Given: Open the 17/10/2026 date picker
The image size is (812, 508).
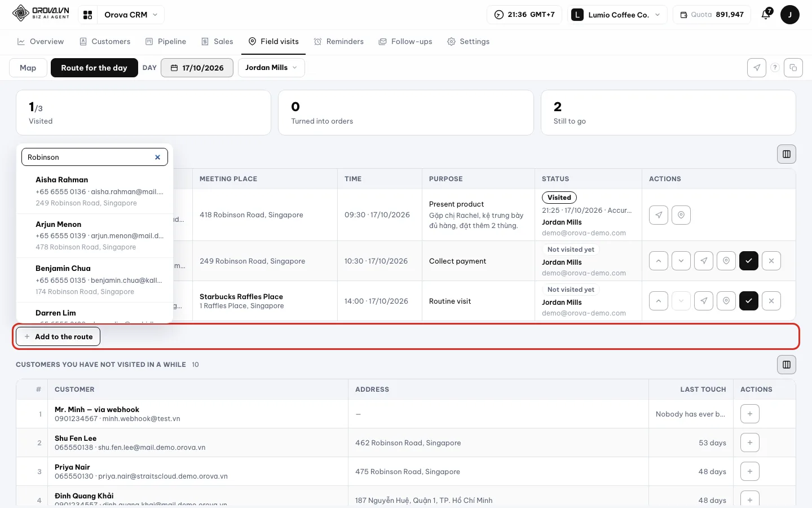Looking at the screenshot, I should (197, 68).
